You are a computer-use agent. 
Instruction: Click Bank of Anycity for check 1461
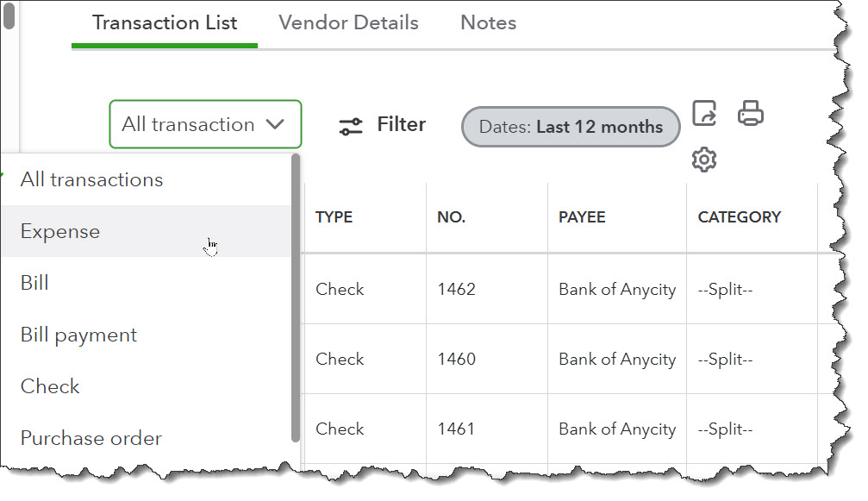(x=616, y=429)
